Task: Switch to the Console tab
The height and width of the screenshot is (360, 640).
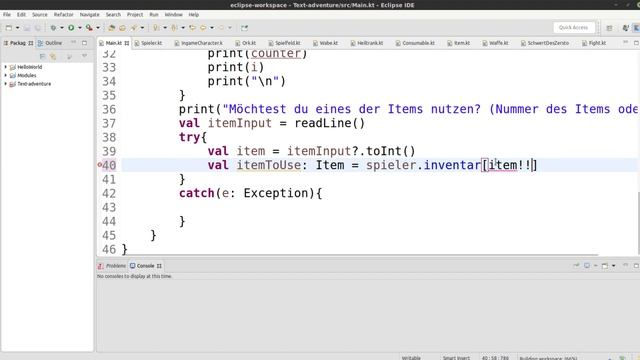Action: click(x=145, y=266)
